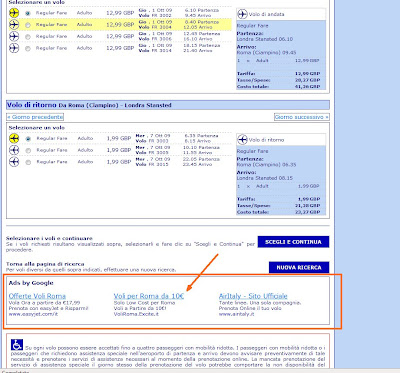Click the 12,99 GBP price for flight FR 3004
This screenshot has height=373, width=400.
120,25
